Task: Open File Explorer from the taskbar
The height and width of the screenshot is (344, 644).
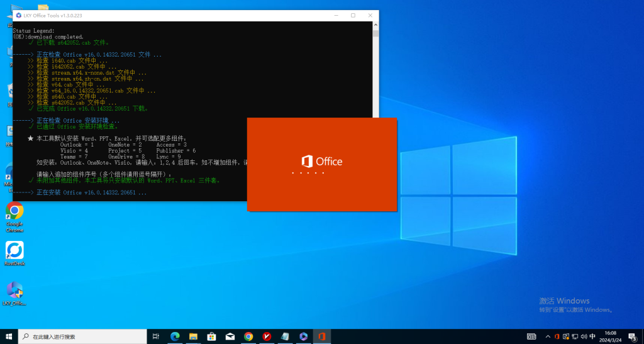Action: pyautogui.click(x=194, y=336)
